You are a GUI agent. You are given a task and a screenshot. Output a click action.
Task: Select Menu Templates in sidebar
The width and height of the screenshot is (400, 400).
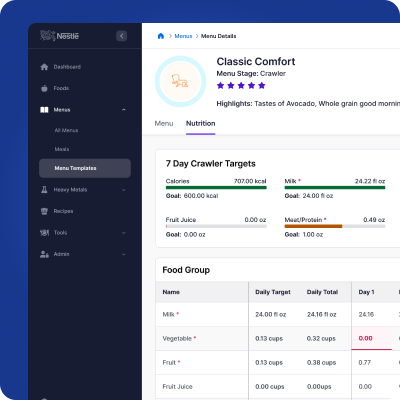tap(85, 168)
